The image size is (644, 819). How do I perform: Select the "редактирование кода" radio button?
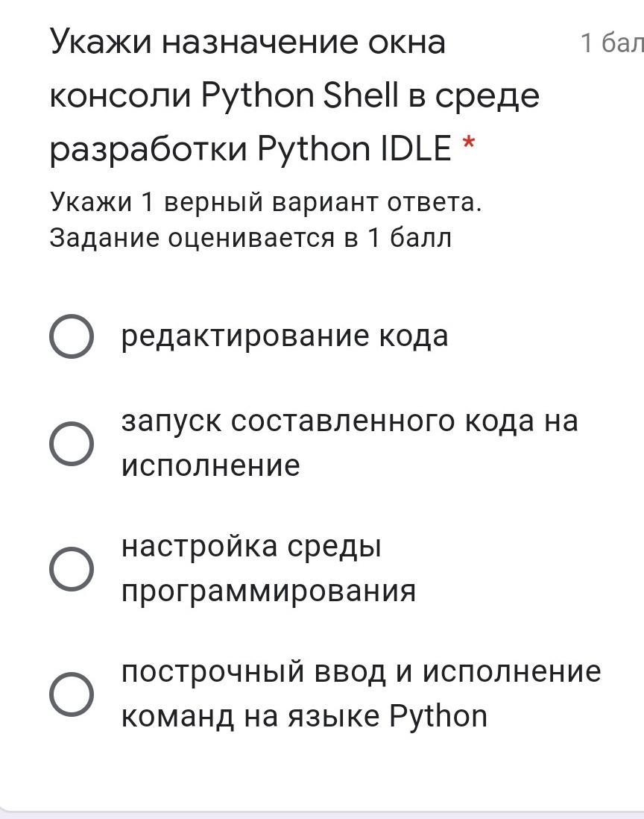tap(72, 336)
